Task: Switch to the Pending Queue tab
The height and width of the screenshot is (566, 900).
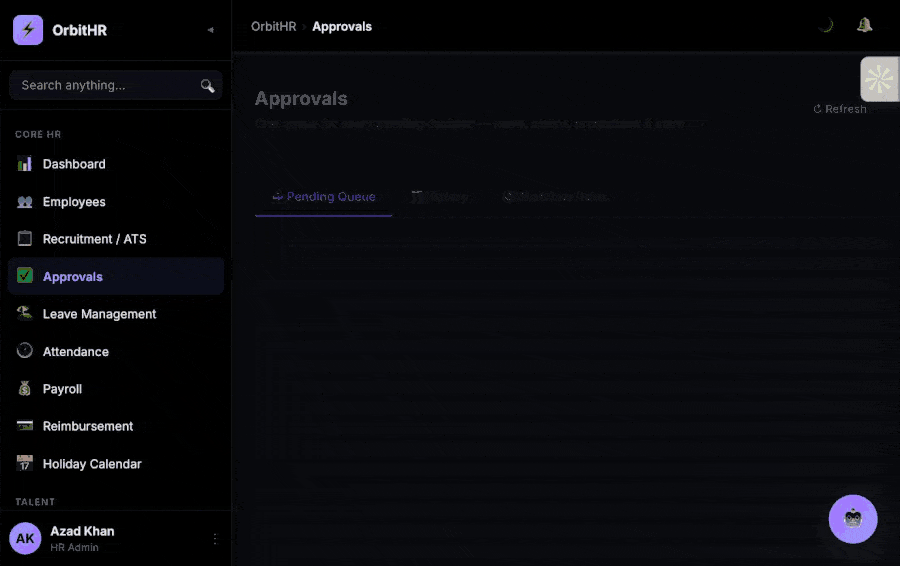Action: tap(324, 197)
